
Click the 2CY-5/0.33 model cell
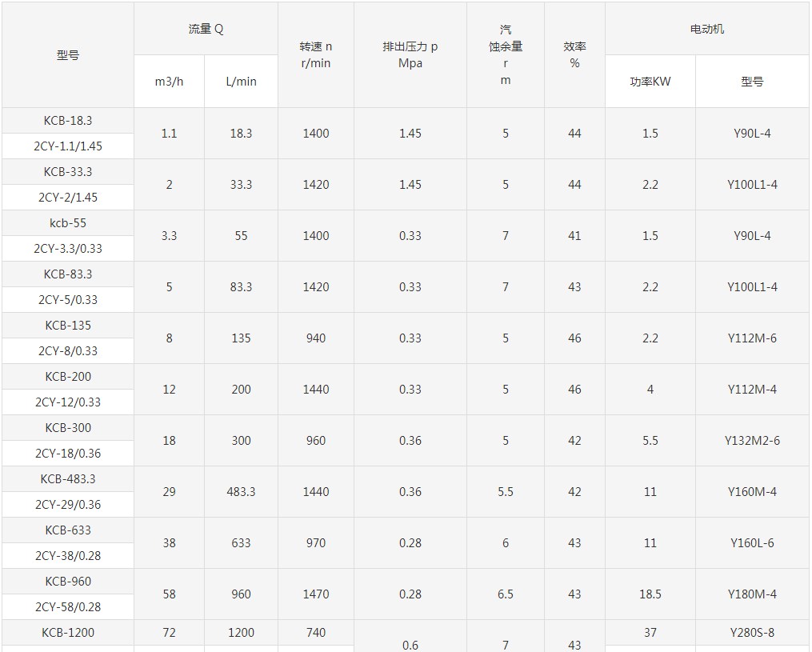[68, 300]
